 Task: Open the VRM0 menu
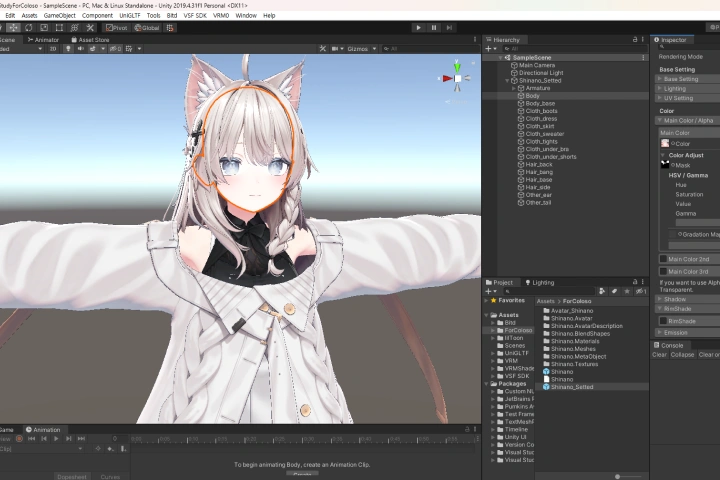tap(221, 16)
